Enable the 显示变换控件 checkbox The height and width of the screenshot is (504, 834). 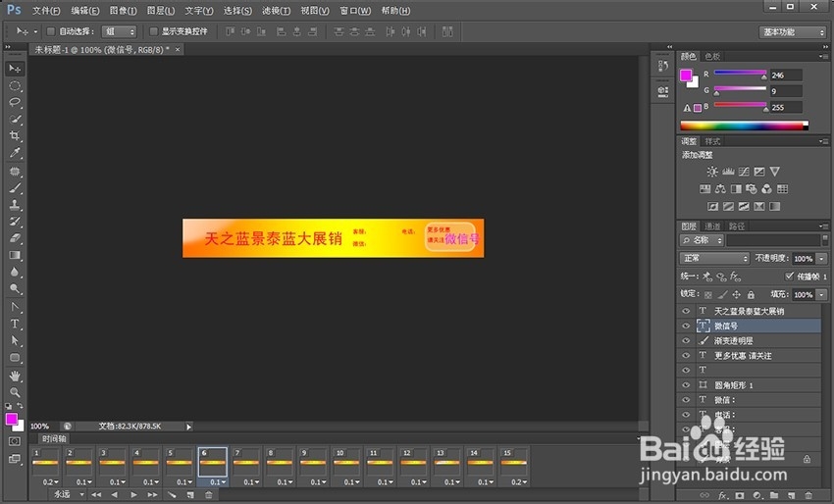pos(153,31)
